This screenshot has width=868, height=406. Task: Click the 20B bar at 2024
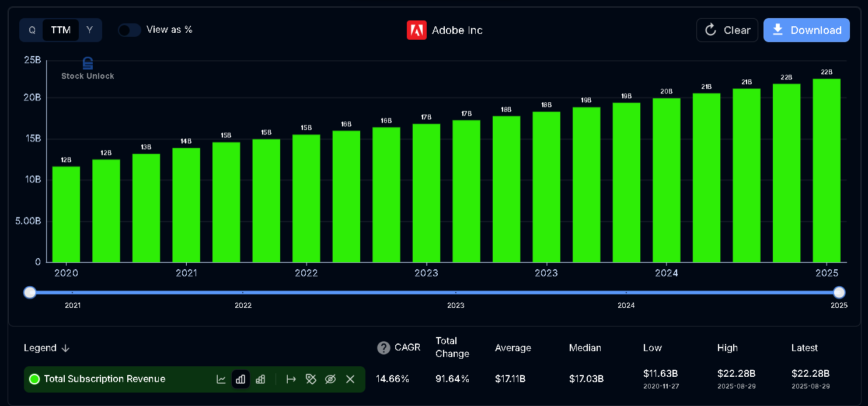click(667, 180)
